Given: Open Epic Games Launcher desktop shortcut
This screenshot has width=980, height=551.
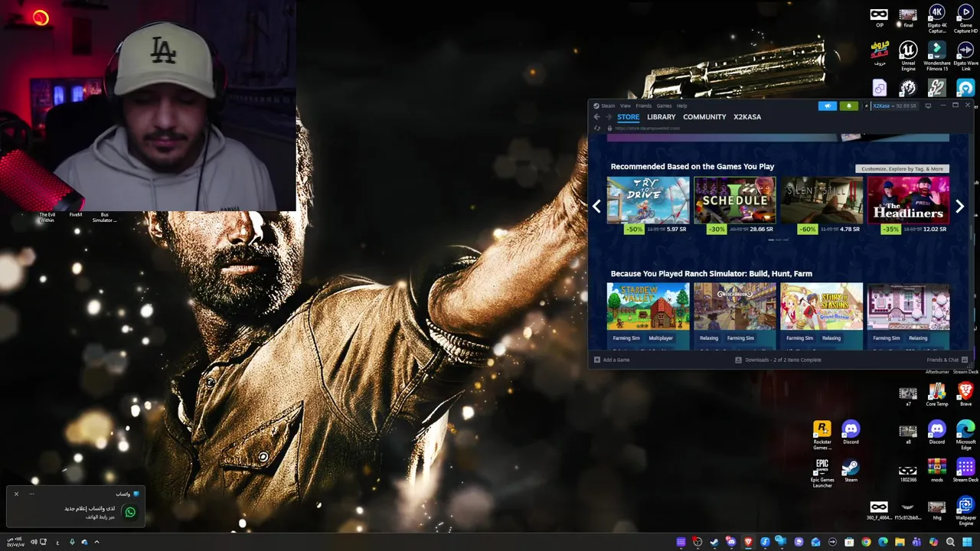Looking at the screenshot, I should [x=822, y=473].
